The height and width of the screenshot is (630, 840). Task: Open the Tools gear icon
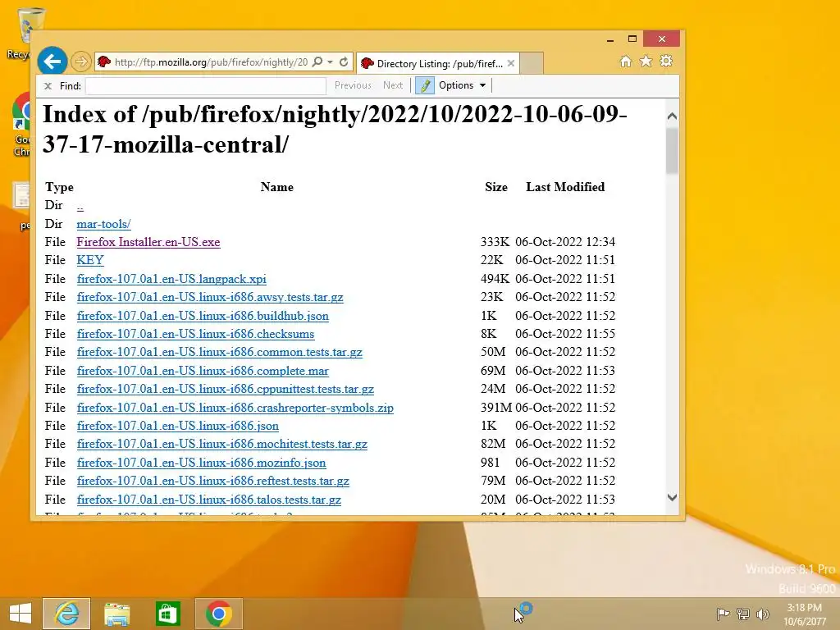666,62
